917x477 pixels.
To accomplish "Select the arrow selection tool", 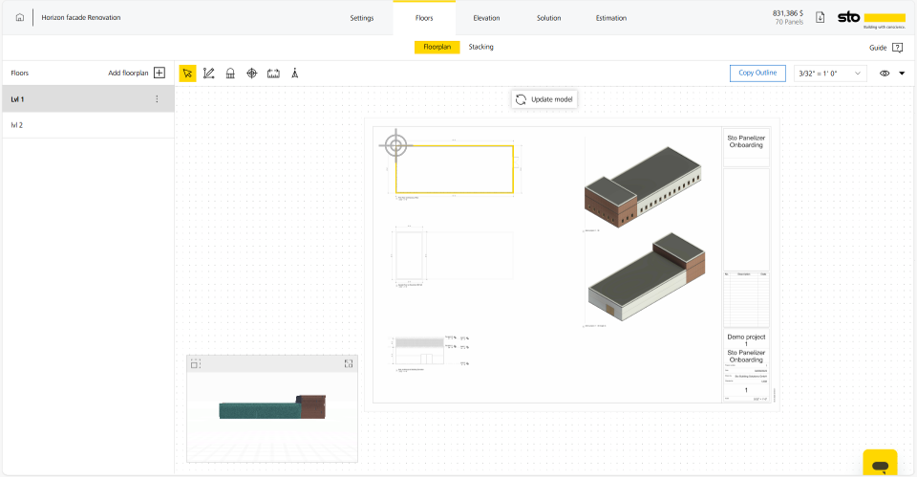I will (x=187, y=73).
